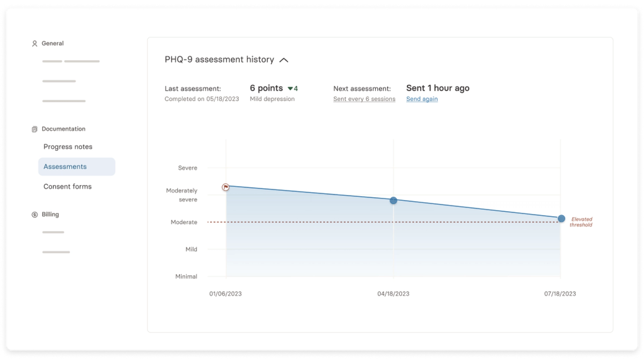Viewport: 644px width, 362px height.
Task: Click the General section header
Action: (53, 43)
